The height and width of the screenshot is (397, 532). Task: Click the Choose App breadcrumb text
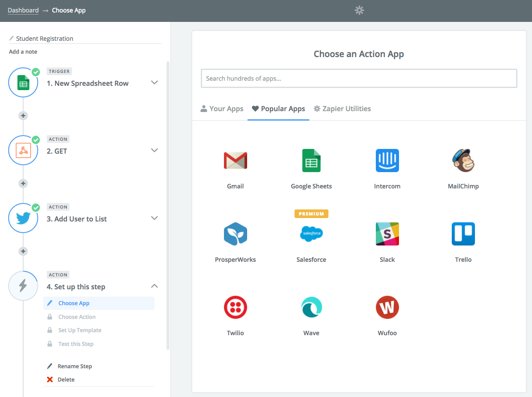(69, 10)
